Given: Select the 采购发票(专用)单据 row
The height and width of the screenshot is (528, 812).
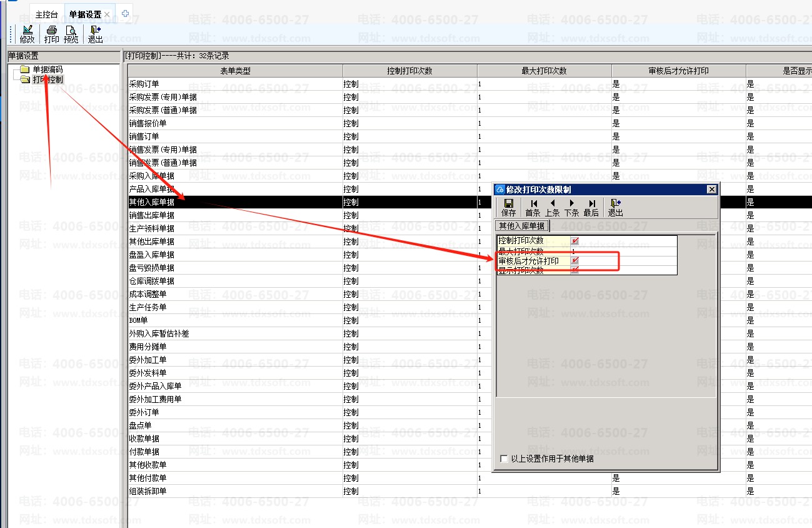Looking at the screenshot, I should [470, 97].
